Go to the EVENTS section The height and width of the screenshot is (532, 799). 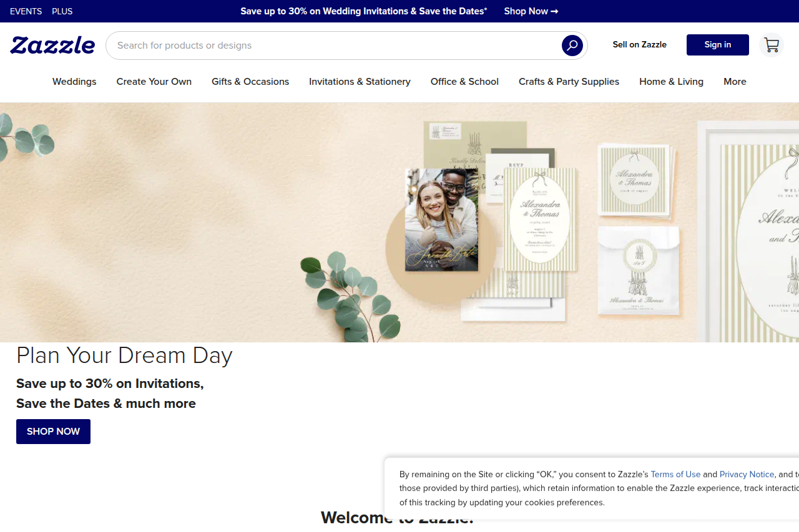click(x=26, y=11)
